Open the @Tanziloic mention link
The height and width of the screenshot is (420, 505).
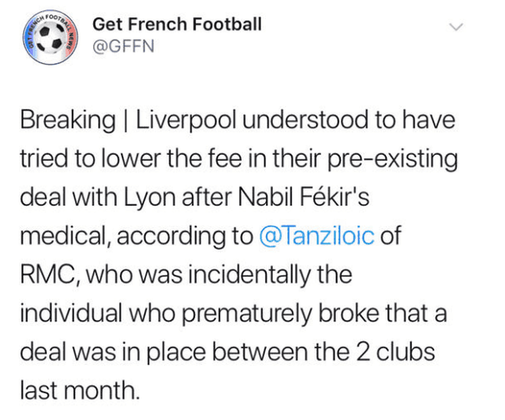coord(316,235)
